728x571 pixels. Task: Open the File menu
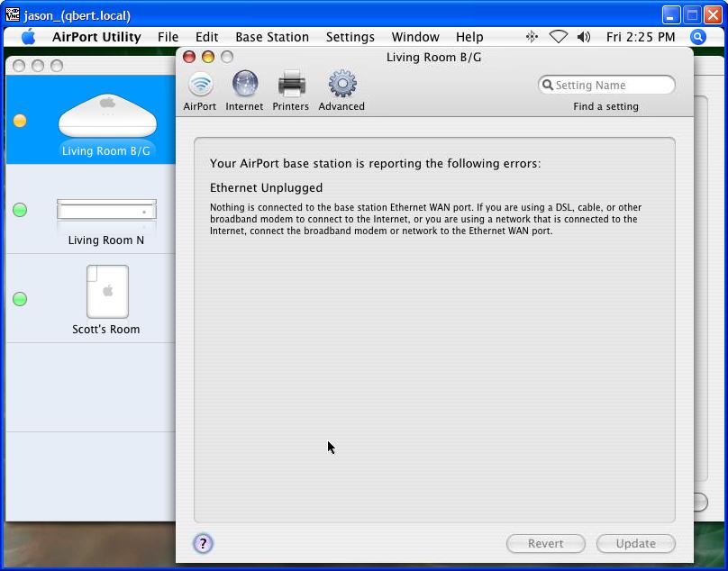click(168, 37)
